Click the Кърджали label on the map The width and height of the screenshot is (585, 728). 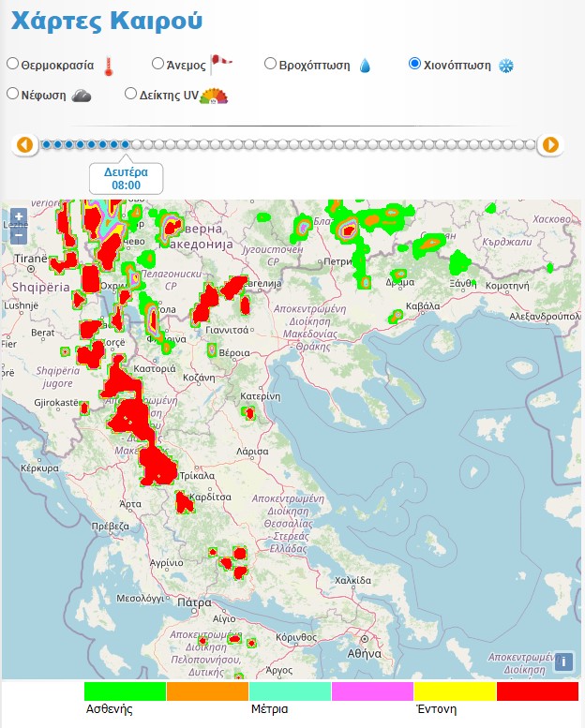(506, 242)
